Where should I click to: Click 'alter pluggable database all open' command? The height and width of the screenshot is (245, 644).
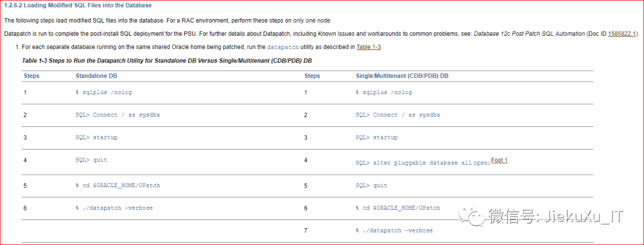pos(423,163)
